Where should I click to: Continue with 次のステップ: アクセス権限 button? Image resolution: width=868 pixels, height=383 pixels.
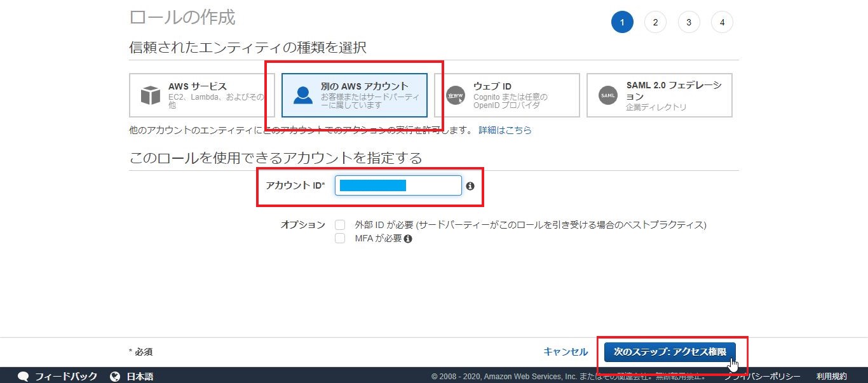point(670,352)
